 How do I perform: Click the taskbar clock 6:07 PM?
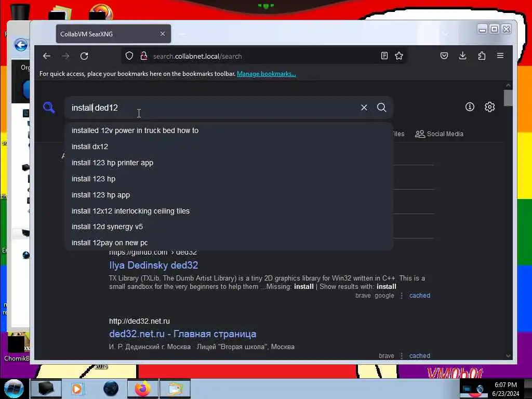click(x=506, y=385)
